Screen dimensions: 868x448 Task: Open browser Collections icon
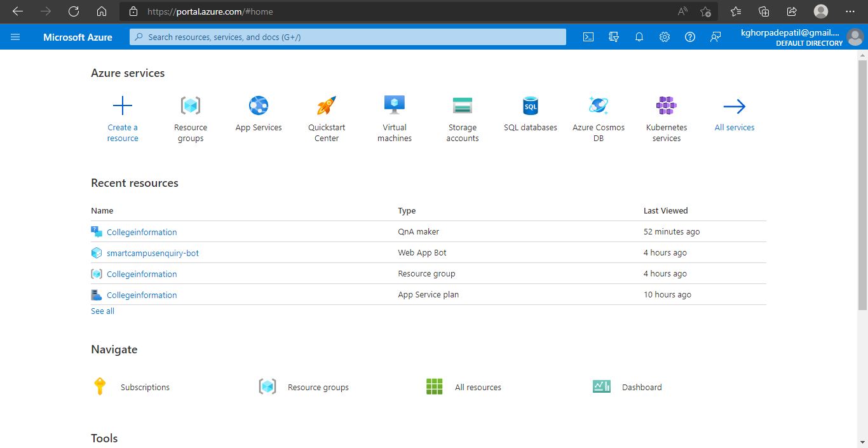(x=764, y=11)
